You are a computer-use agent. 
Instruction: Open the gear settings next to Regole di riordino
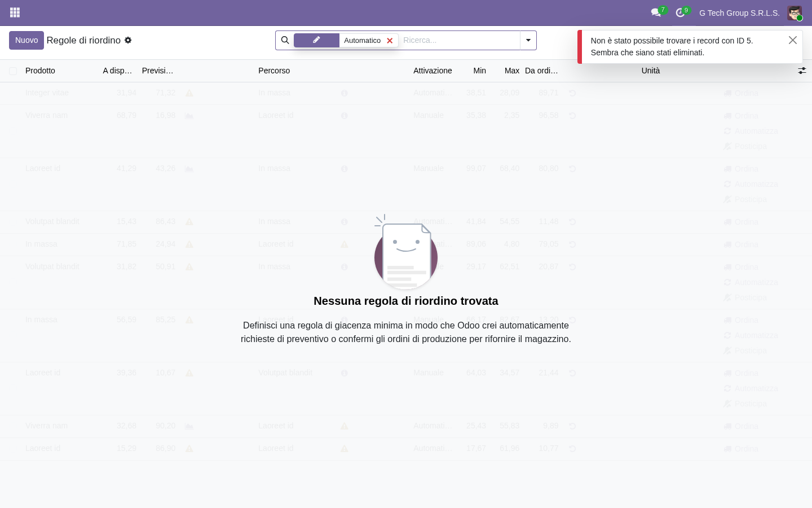tap(128, 40)
